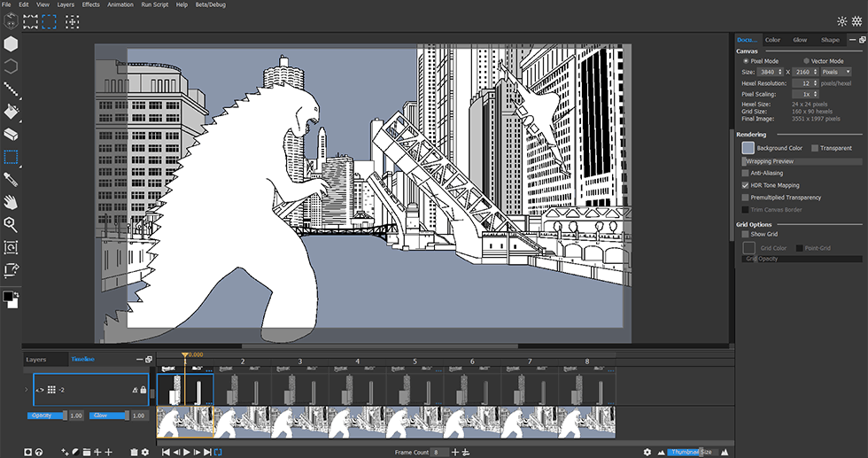Viewport: 868px width, 458px height.
Task: Click the move selection icon in toolbar
Action: (73, 21)
